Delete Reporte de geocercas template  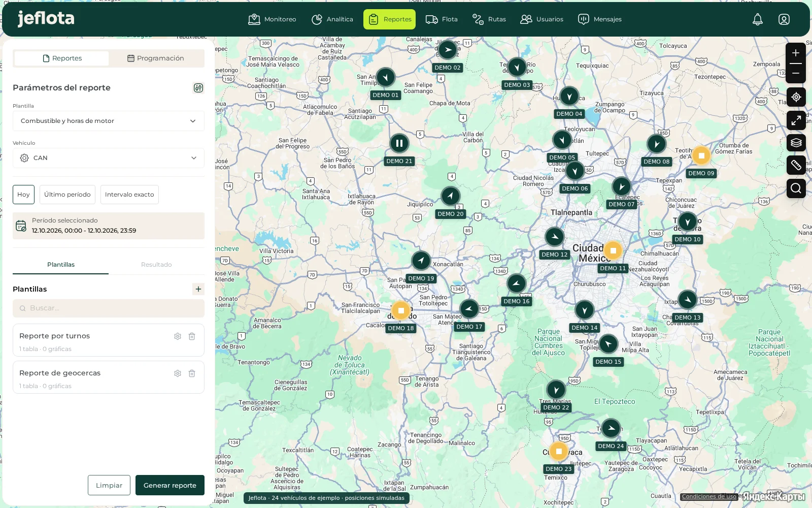[192, 373]
